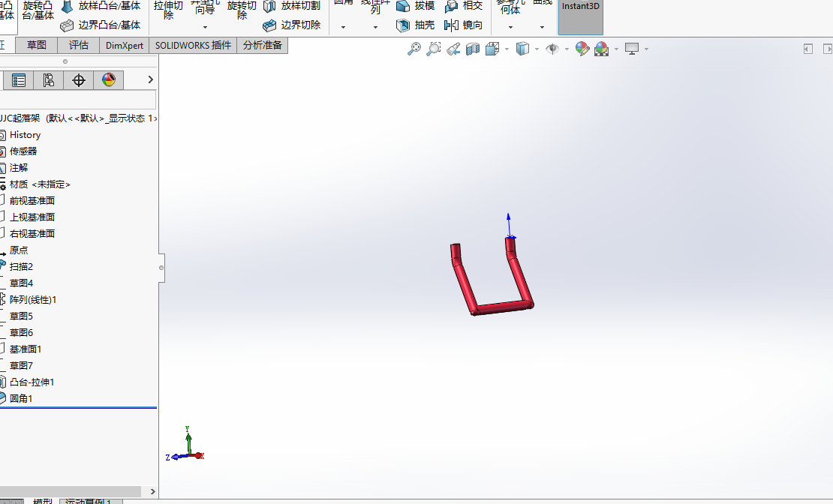Viewport: 833px width, 504px height.
Task: Select the 原点 (Origin) tree item
Action: 19,250
